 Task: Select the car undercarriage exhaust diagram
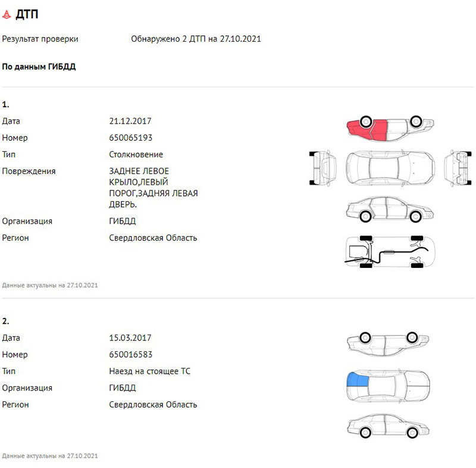[390, 252]
